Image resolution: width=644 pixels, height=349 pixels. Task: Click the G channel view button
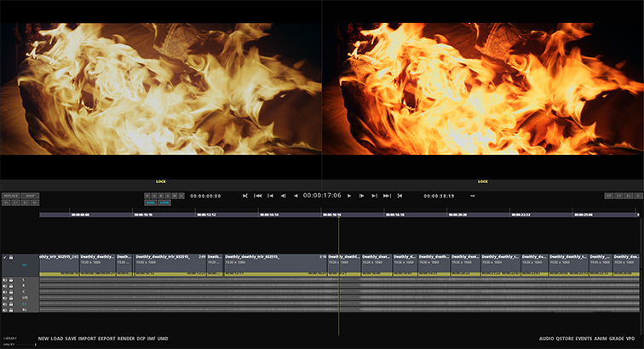coord(154,196)
